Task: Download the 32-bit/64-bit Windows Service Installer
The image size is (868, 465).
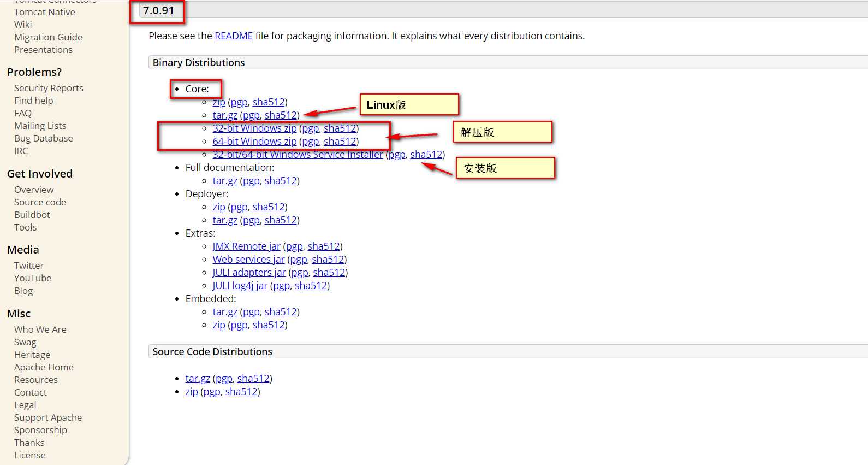Action: tap(298, 155)
